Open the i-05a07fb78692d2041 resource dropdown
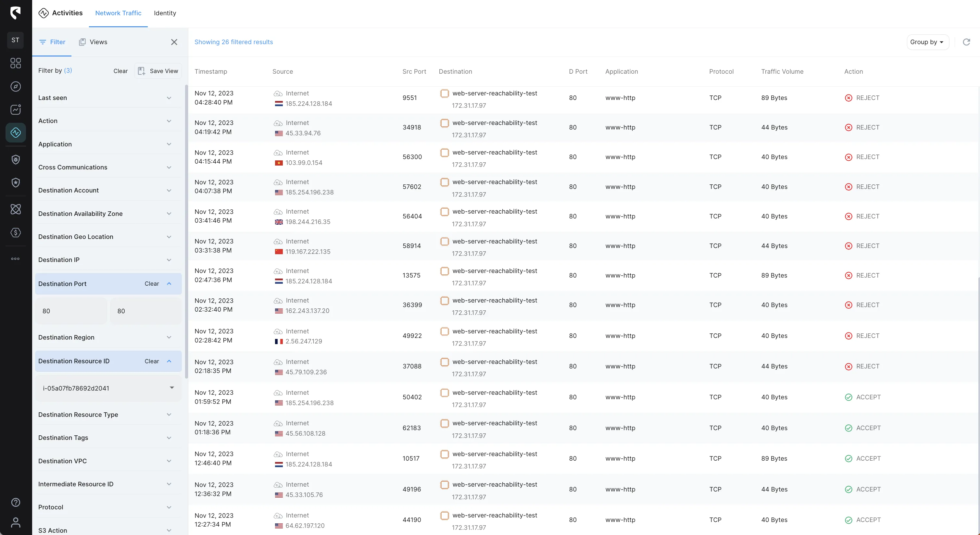The width and height of the screenshot is (980, 535). click(x=108, y=388)
